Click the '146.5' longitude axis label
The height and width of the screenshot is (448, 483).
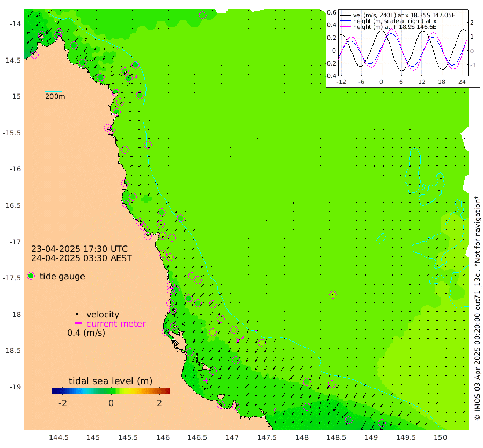[x=197, y=437]
